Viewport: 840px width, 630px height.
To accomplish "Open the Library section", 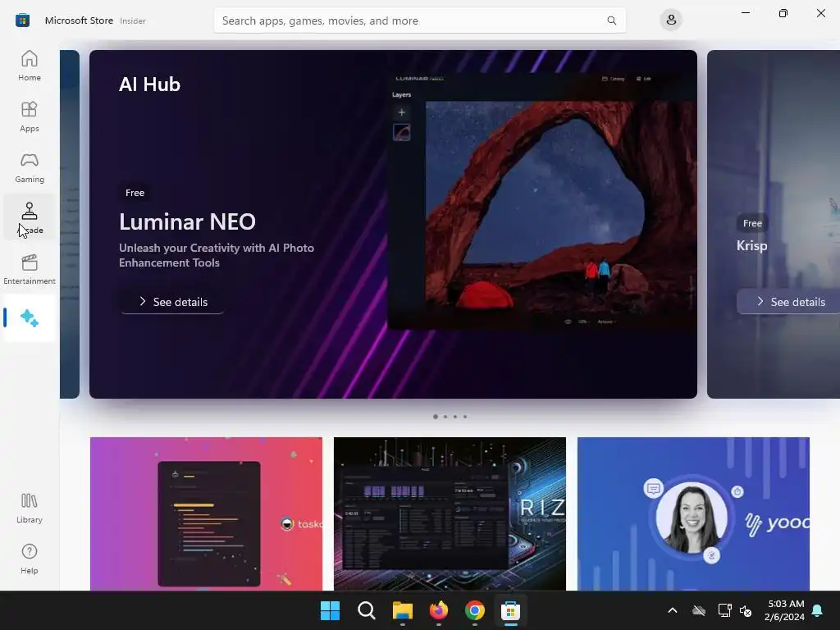I will tap(30, 508).
